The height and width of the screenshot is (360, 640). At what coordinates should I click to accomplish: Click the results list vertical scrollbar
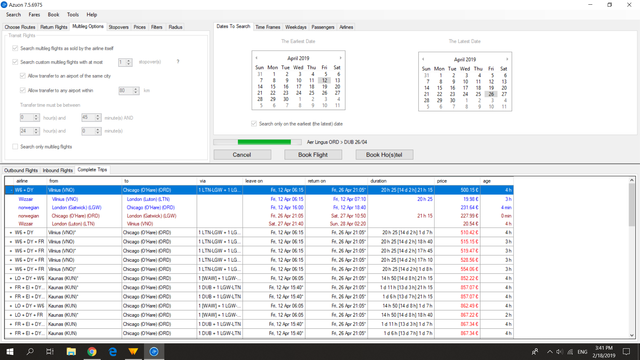tap(631, 258)
